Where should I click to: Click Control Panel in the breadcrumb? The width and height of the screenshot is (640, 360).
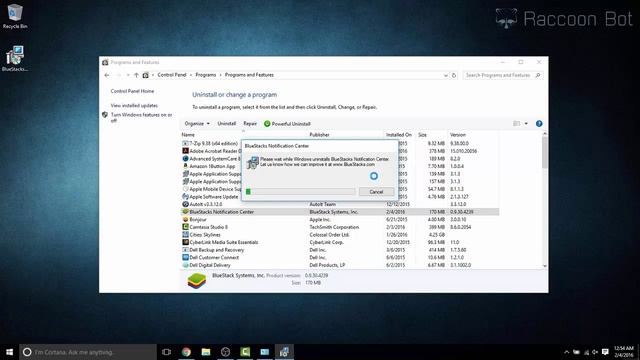[172, 75]
